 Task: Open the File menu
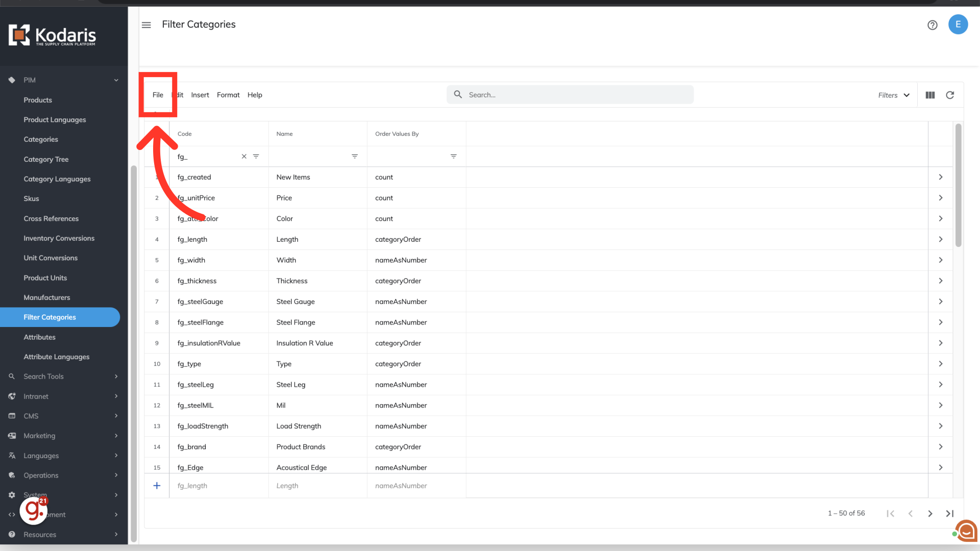(x=158, y=95)
